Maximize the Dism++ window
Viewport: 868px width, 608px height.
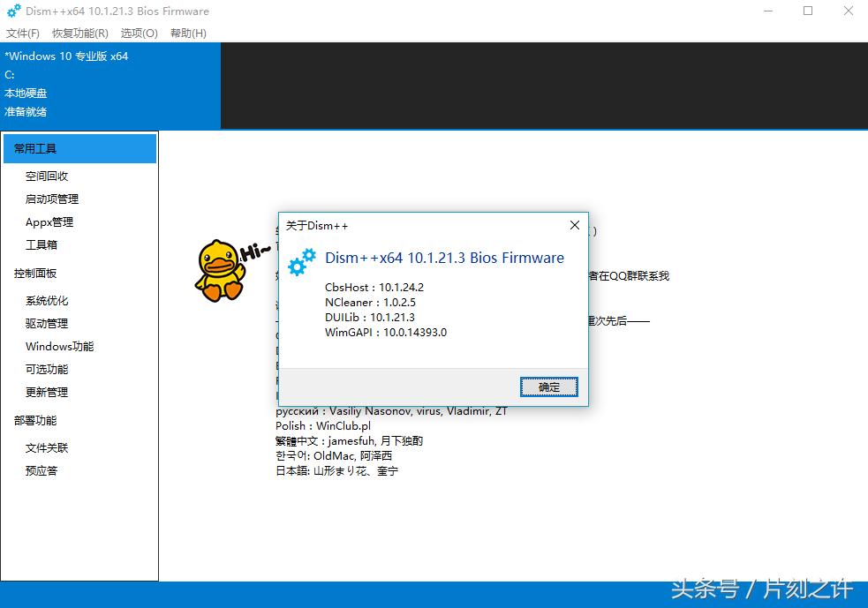click(808, 11)
